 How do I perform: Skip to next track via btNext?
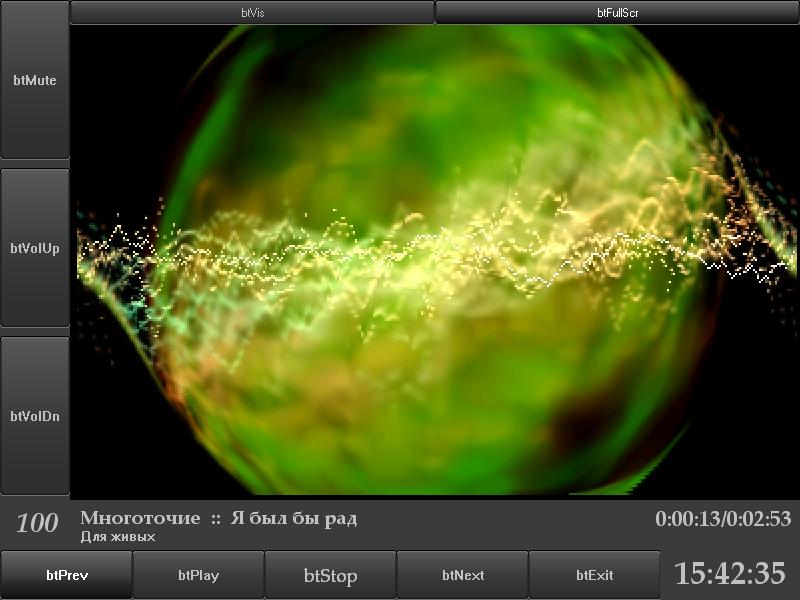(462, 575)
